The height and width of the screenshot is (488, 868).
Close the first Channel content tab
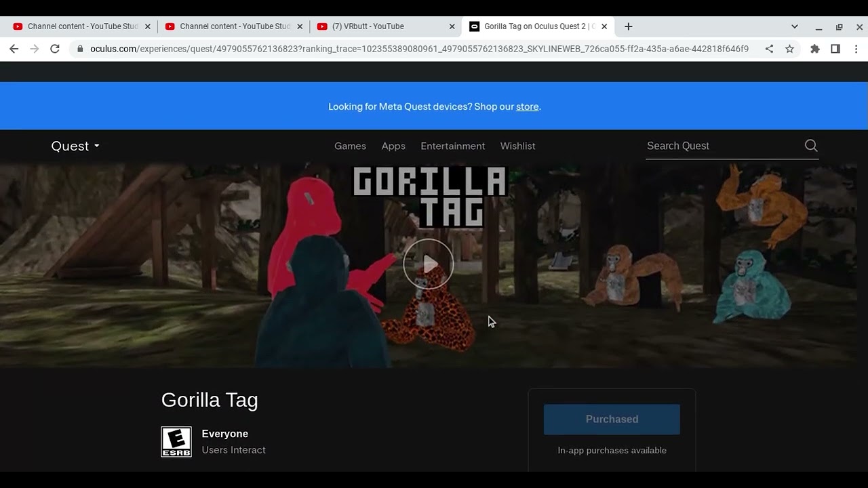(148, 26)
